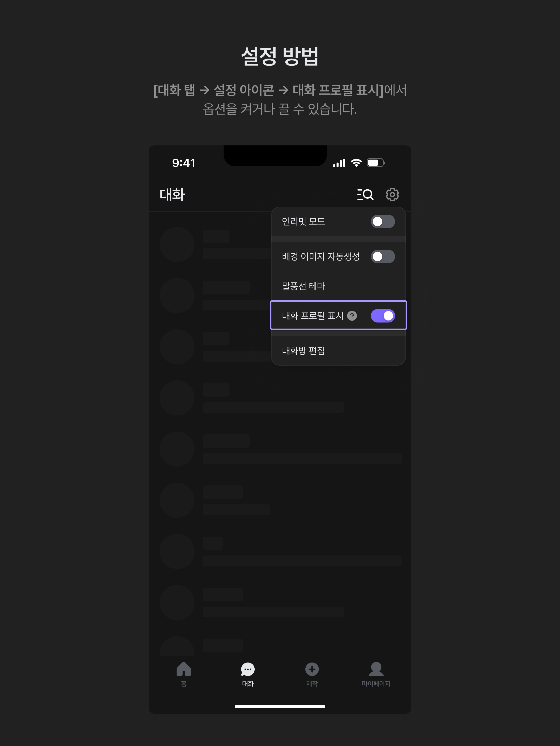Open the 제작 plus create icon
Image resolution: width=560 pixels, height=746 pixels.
tap(312, 669)
